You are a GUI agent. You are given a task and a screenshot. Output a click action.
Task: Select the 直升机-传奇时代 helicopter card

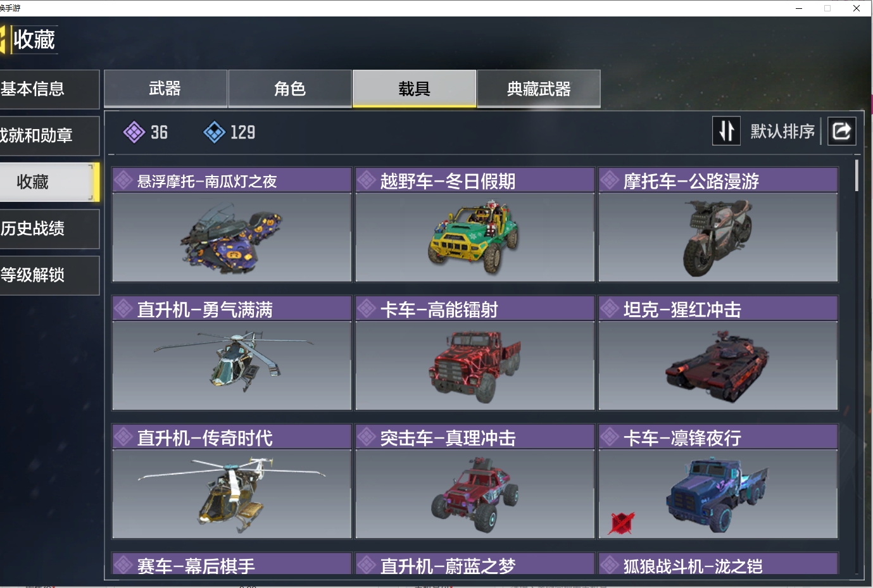point(232,482)
